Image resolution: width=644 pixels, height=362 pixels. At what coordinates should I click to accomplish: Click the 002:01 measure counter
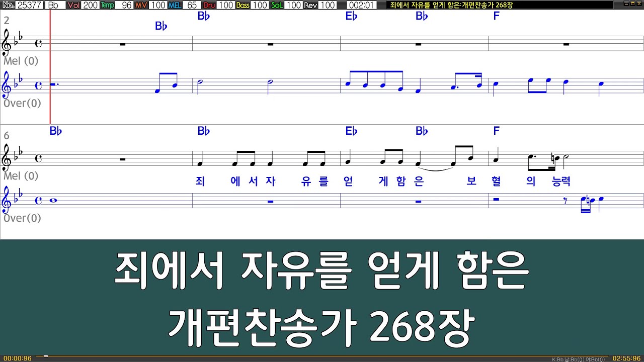(361, 5)
